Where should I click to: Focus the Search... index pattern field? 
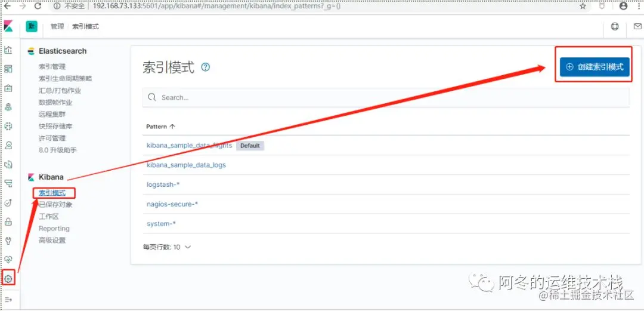pyautogui.click(x=386, y=97)
